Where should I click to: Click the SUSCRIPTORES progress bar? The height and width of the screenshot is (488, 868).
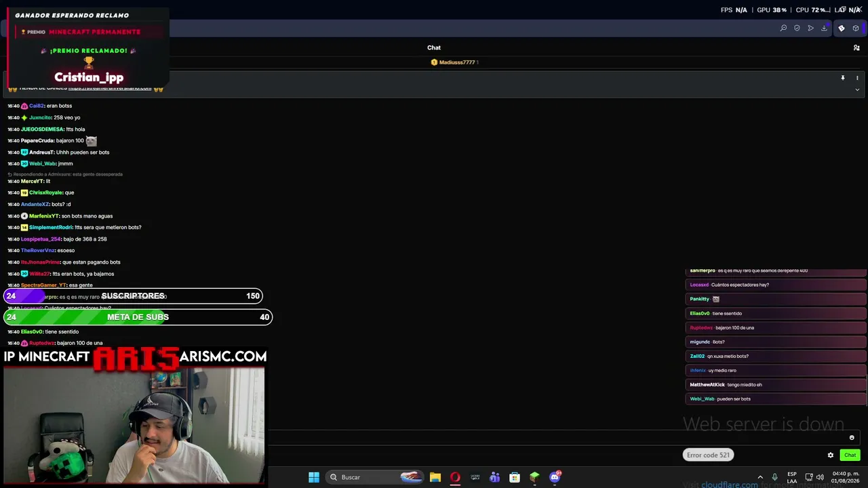click(x=133, y=296)
